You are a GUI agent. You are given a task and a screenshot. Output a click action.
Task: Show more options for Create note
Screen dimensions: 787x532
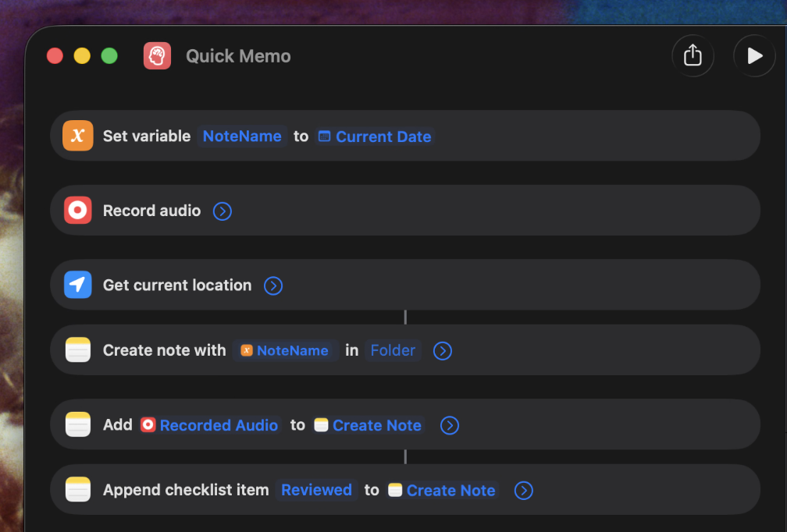tap(443, 351)
